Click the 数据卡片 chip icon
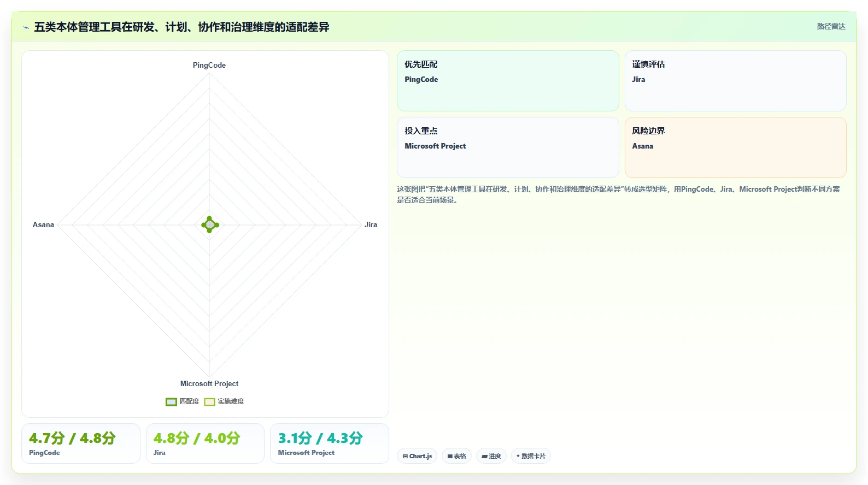 (518, 456)
